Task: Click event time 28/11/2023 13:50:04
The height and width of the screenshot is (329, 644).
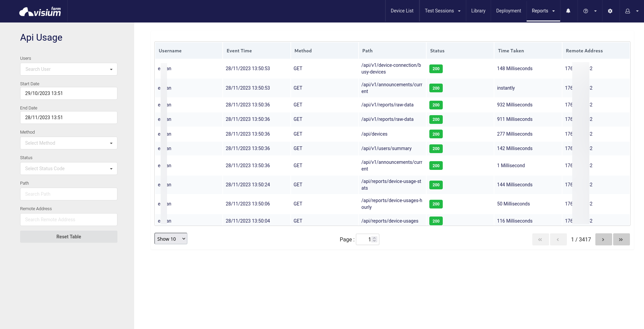Action: [x=248, y=221]
